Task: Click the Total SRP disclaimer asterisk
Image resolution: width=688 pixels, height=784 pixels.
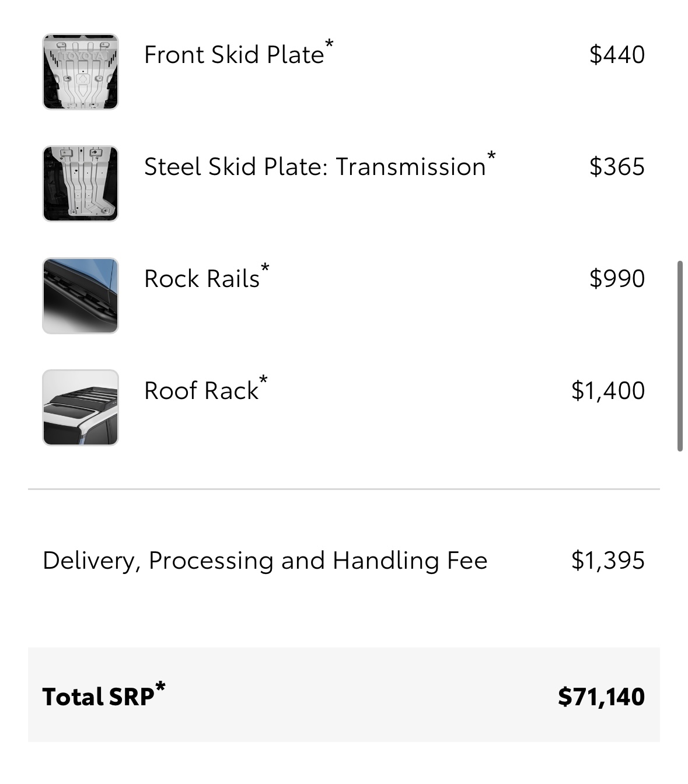Action: pos(160,686)
